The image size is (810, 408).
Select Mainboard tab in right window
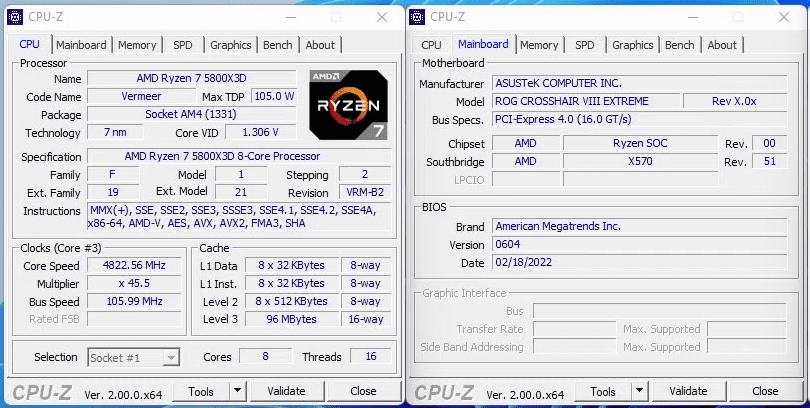(483, 44)
